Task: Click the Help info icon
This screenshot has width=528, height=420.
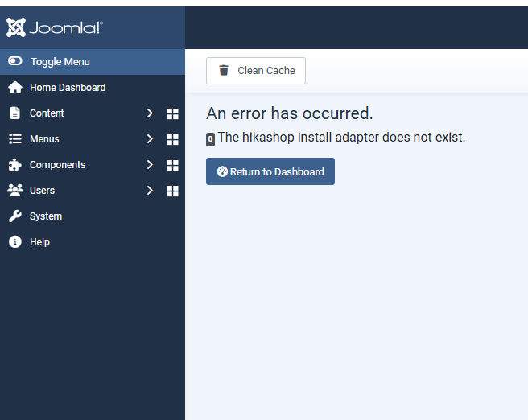Action: (14, 242)
